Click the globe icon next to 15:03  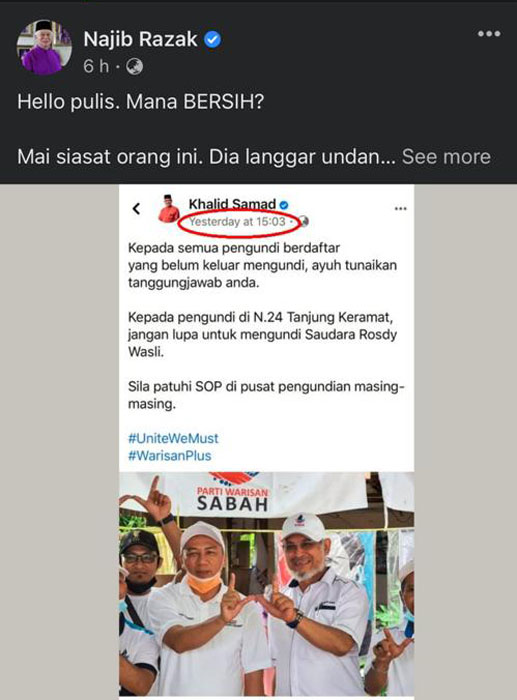(304, 221)
